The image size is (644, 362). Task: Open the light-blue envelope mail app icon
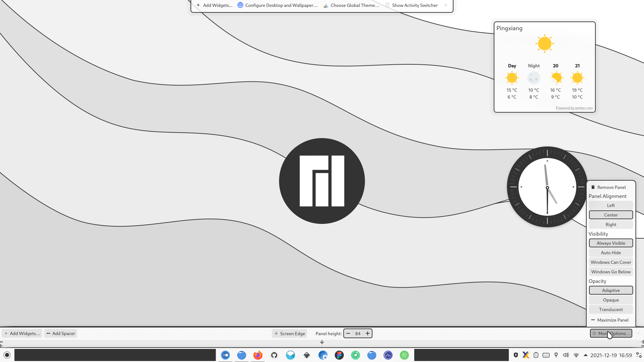coord(290,355)
